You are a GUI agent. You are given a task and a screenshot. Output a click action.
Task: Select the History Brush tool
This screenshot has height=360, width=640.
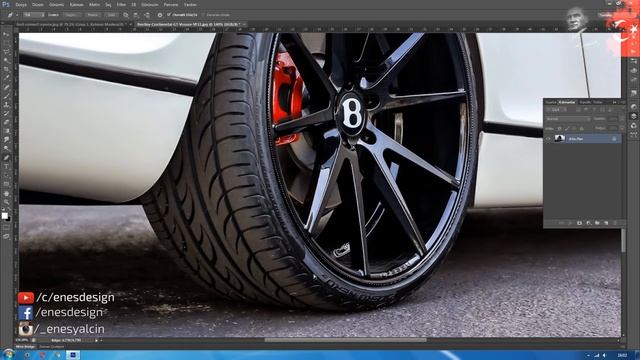[6, 113]
